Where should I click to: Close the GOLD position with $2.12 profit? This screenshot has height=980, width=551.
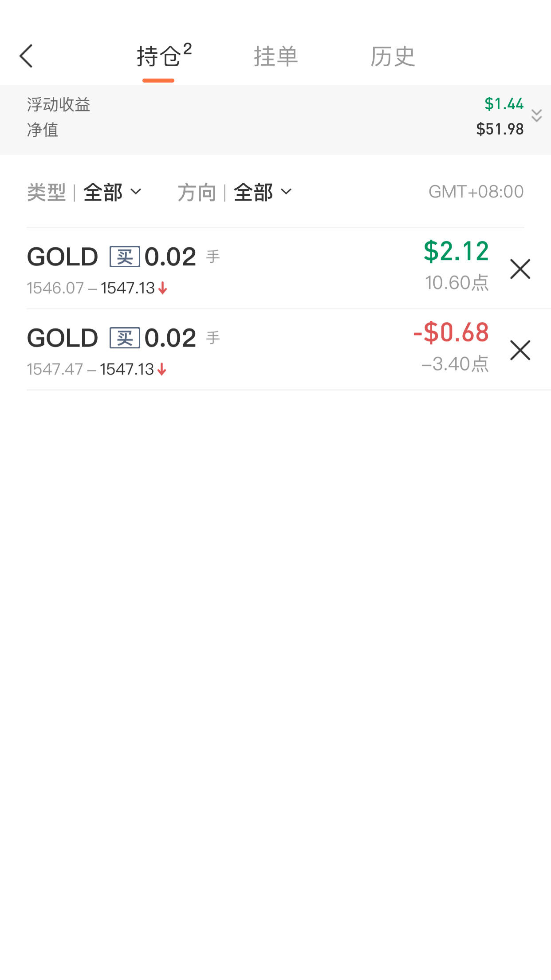[x=520, y=269]
